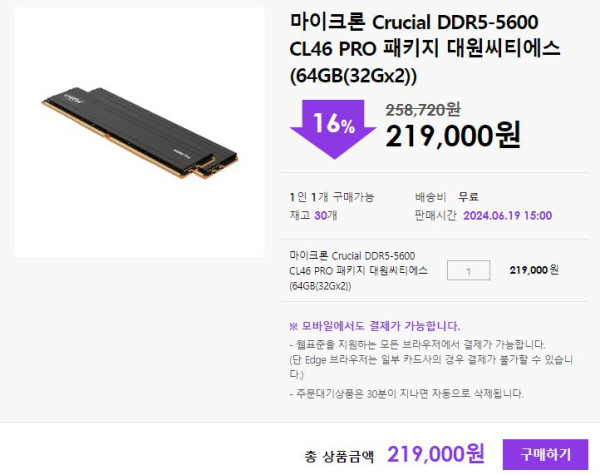Click the web standard browser support note
Image resolution: width=600 pixels, height=475 pixels.
pos(417,344)
